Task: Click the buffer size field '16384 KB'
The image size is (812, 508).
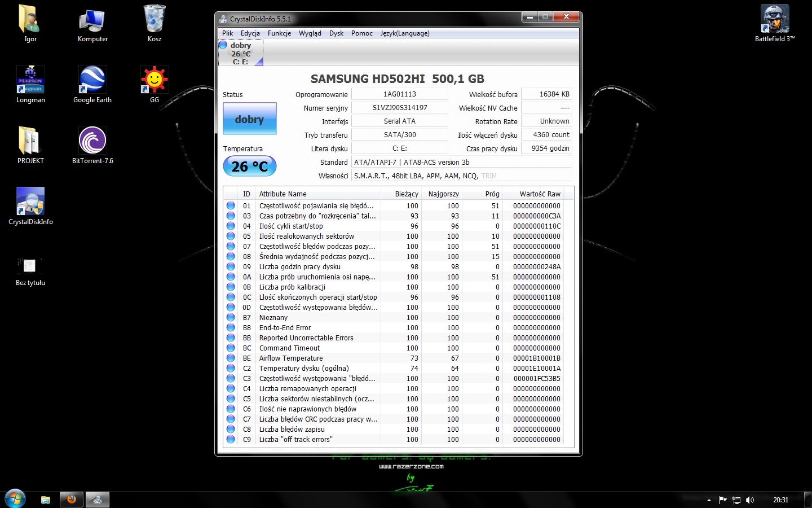Action: tap(546, 94)
